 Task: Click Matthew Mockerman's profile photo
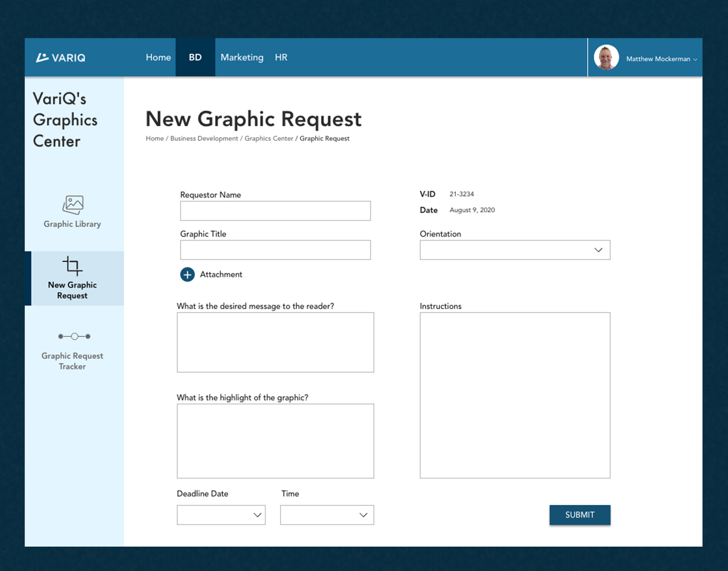pyautogui.click(x=606, y=57)
